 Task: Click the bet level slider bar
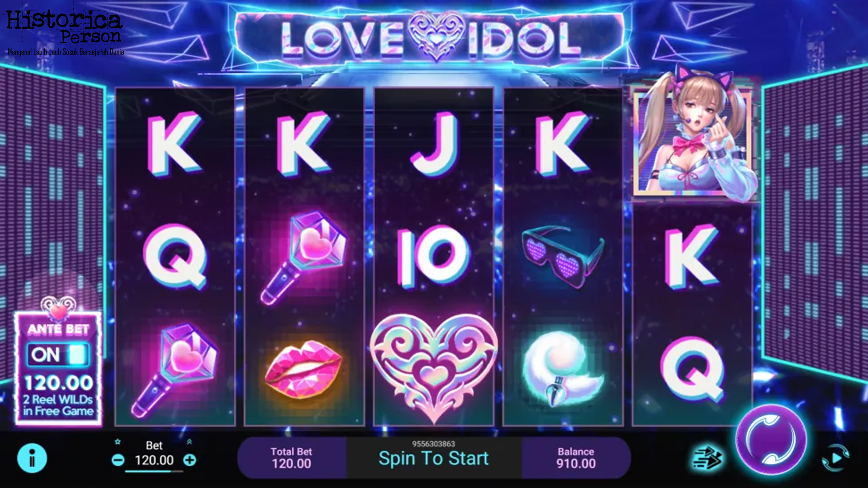click(x=154, y=471)
